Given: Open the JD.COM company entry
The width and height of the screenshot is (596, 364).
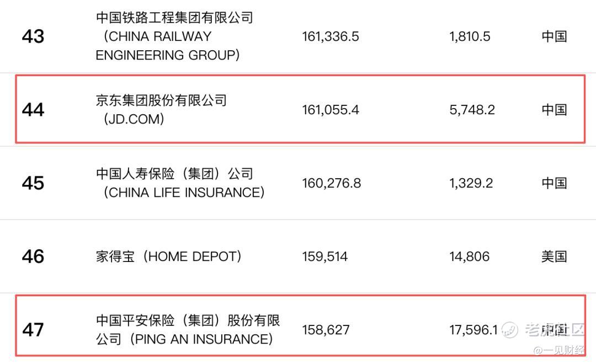Looking at the screenshot, I should 161,110.
